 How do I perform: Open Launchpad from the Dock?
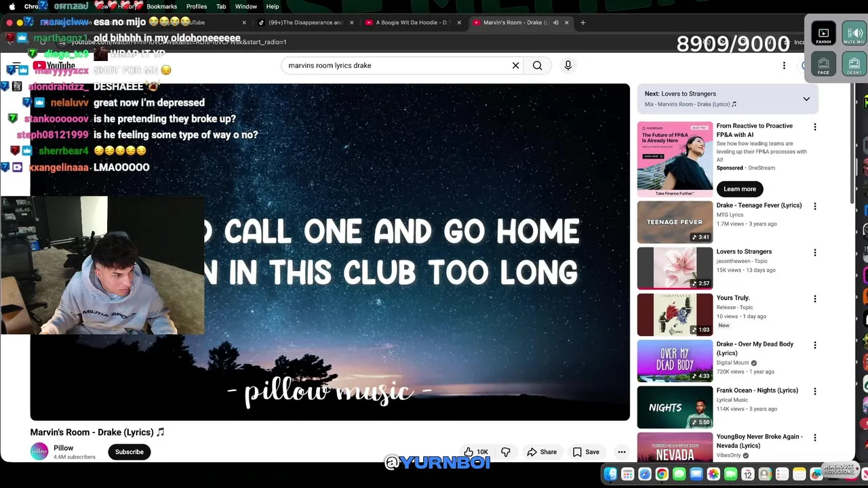[x=627, y=474]
